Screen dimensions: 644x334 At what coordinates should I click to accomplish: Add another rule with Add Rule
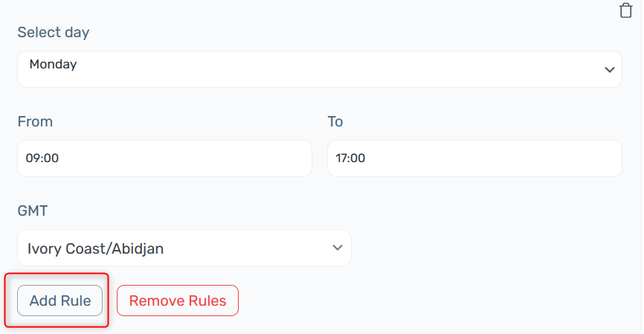tap(60, 301)
